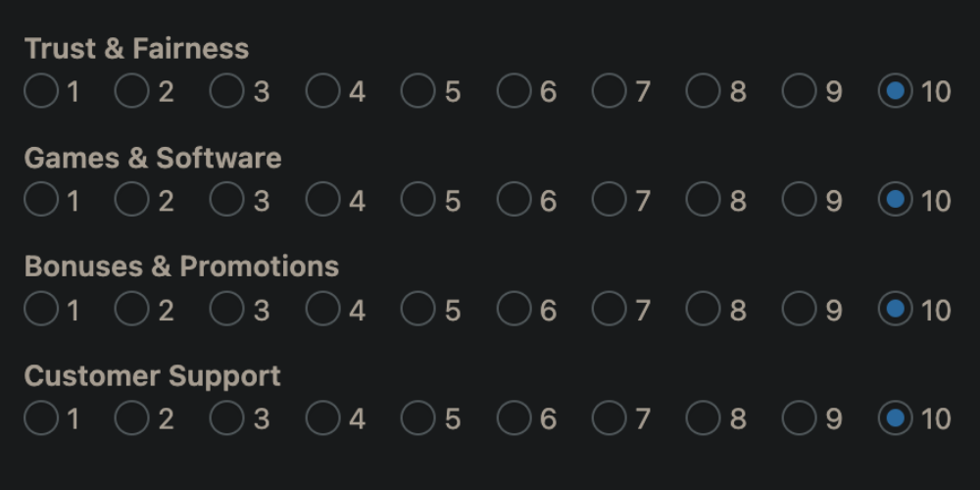Choose 8 for Customer Support

pos(703,419)
